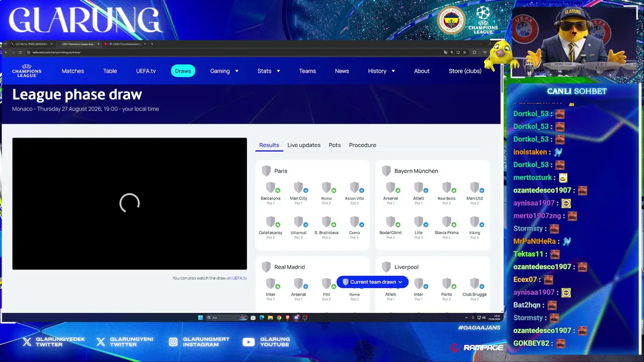
Task: Select Man City badge in the Paris card
Action: (x=298, y=188)
